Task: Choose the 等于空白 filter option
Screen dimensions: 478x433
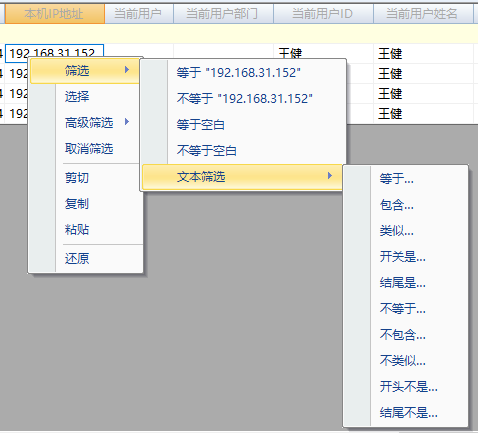Action: coord(200,125)
